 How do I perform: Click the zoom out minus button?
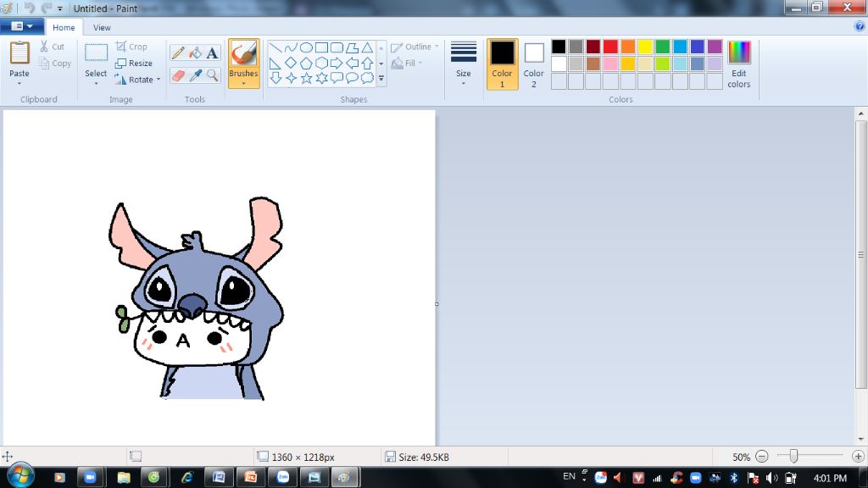762,457
